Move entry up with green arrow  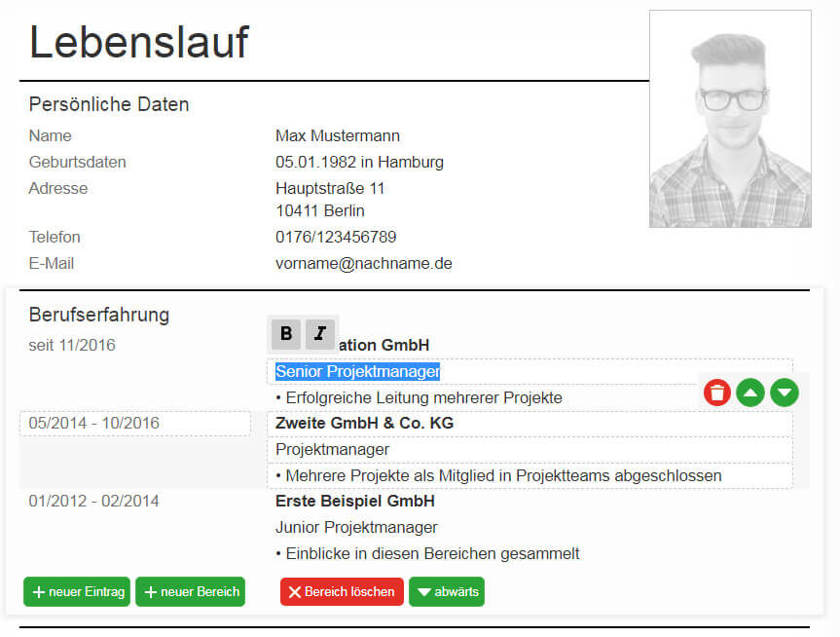[750, 393]
